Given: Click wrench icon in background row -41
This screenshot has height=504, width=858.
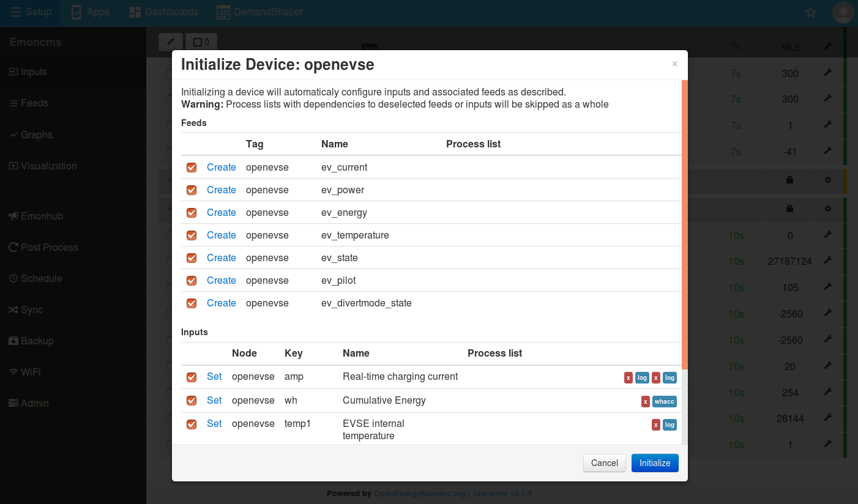Looking at the screenshot, I should [828, 150].
